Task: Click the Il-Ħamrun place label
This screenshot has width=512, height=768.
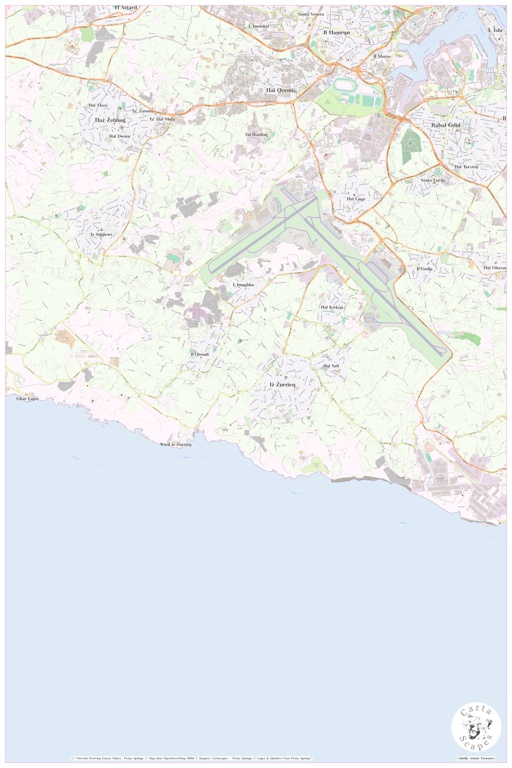Action: (337, 32)
